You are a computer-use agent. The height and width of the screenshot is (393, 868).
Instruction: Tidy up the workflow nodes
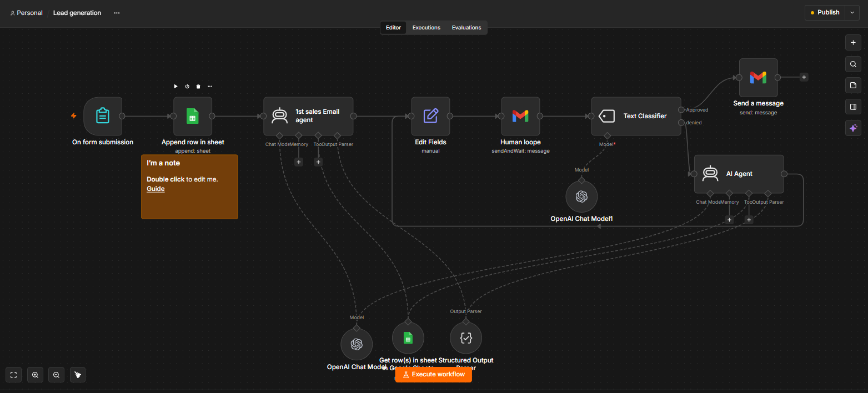(x=77, y=375)
